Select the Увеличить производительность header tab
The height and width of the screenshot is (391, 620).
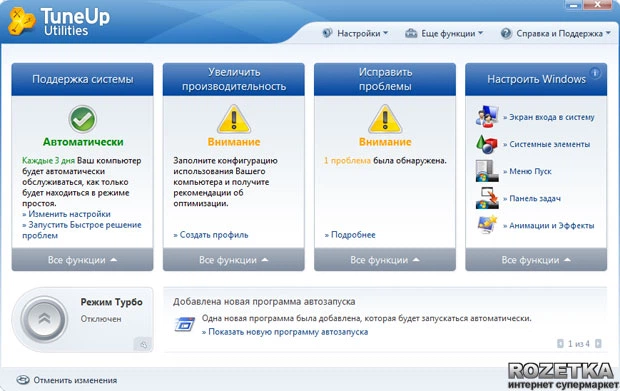click(234, 79)
